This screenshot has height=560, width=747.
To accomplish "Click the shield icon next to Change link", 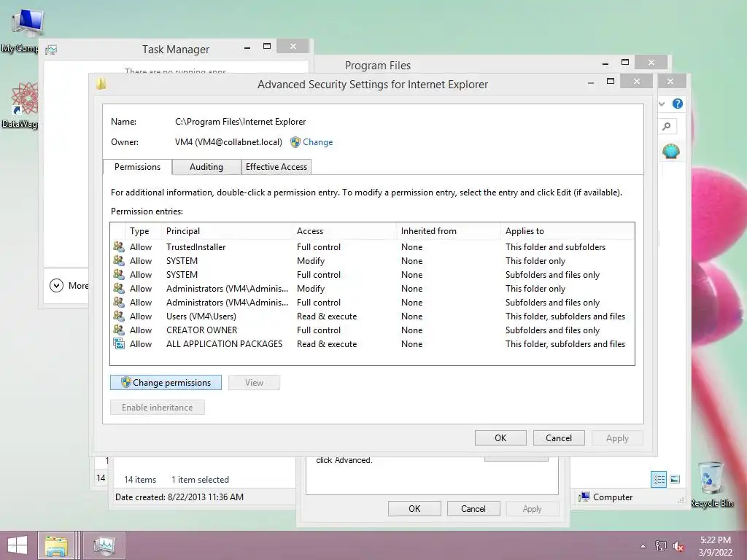I will click(295, 142).
